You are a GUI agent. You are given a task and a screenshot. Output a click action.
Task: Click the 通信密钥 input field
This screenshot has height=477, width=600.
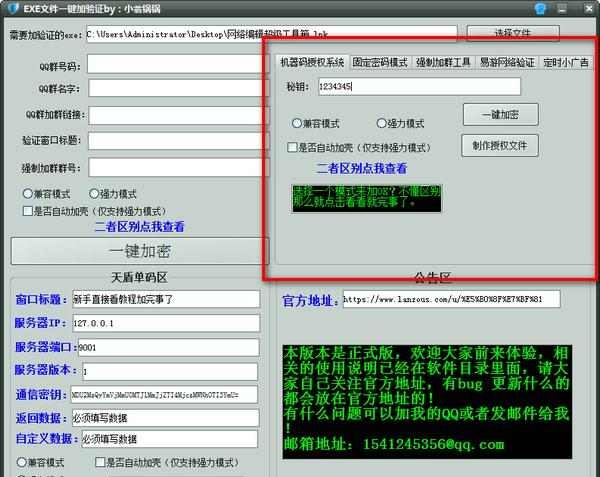(x=164, y=395)
